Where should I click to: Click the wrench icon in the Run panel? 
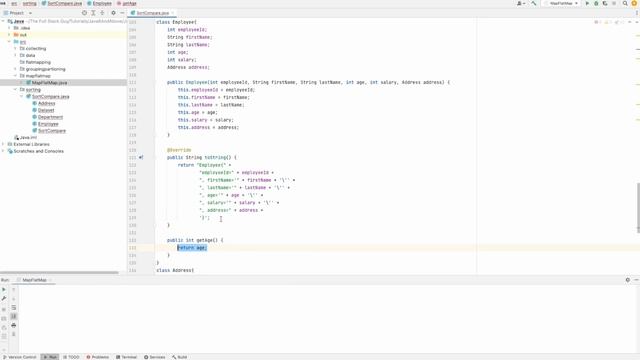coord(4,299)
